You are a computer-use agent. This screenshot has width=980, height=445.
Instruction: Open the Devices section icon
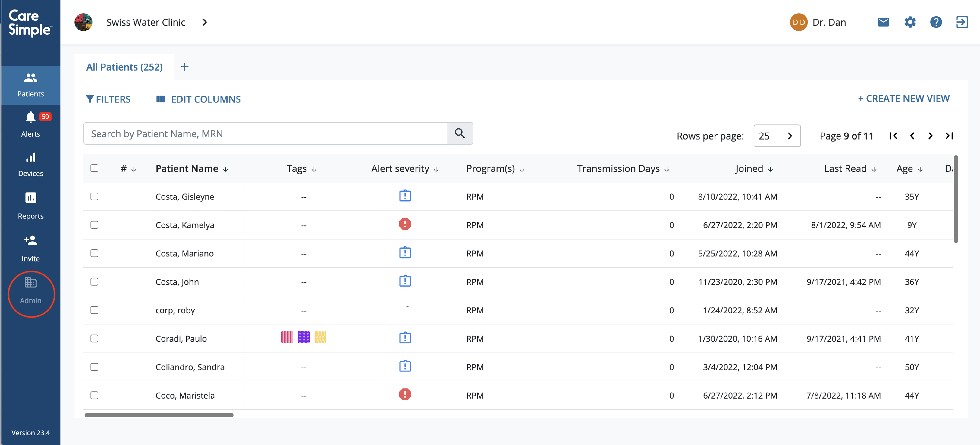[30, 157]
